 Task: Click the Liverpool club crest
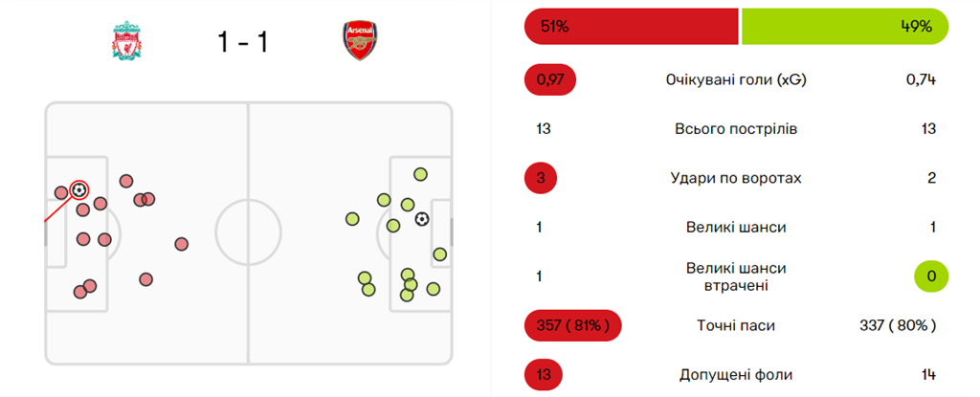click(125, 42)
